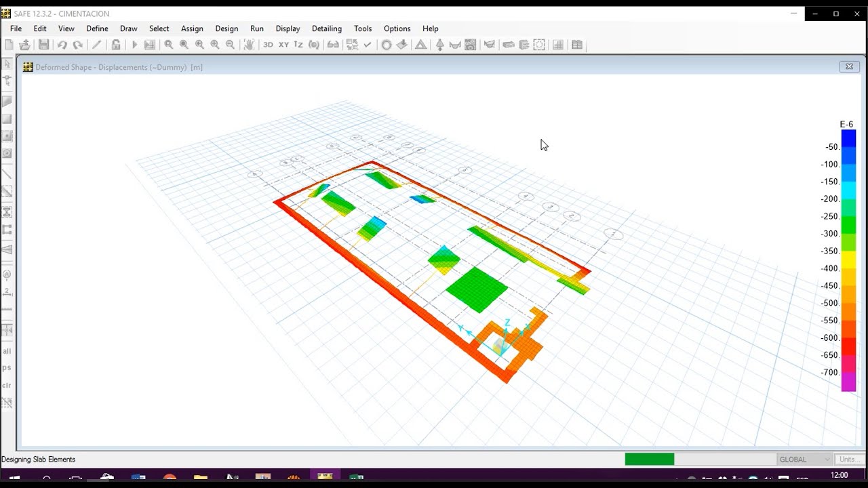Open the Design menu

click(226, 28)
